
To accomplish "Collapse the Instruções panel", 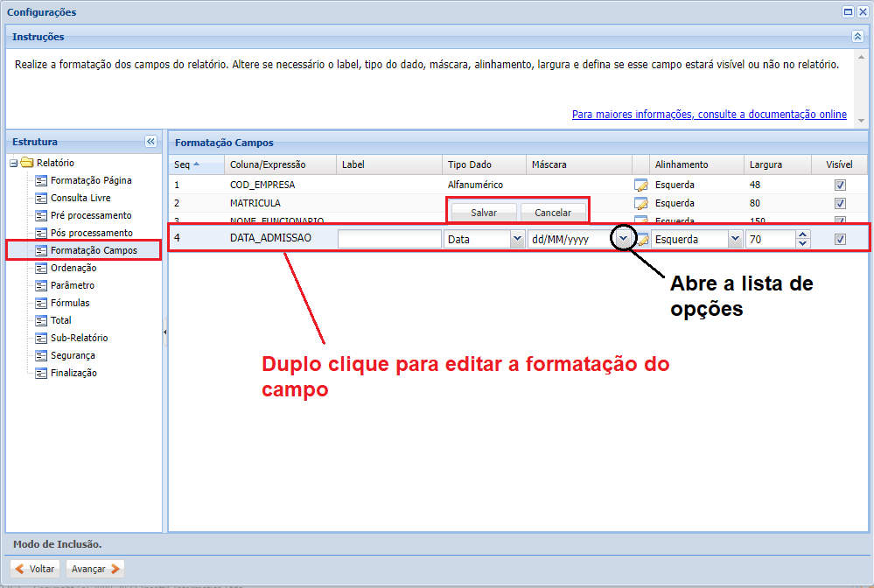I will (857, 35).
